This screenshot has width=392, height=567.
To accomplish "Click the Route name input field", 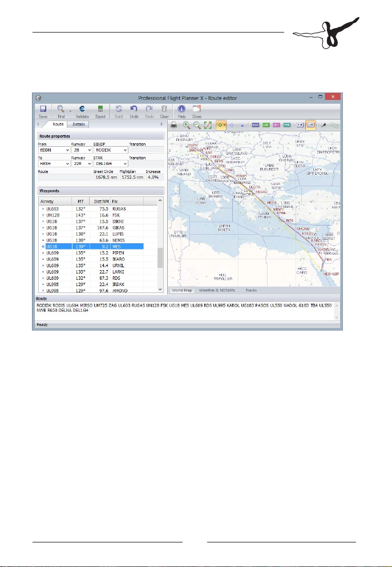I will coord(65,177).
